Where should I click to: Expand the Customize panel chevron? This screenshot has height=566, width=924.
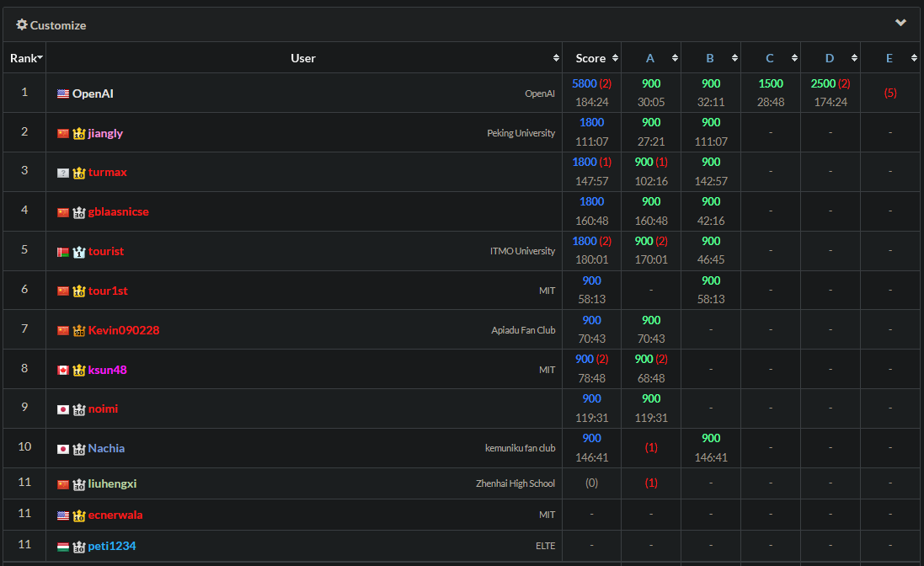click(x=900, y=23)
